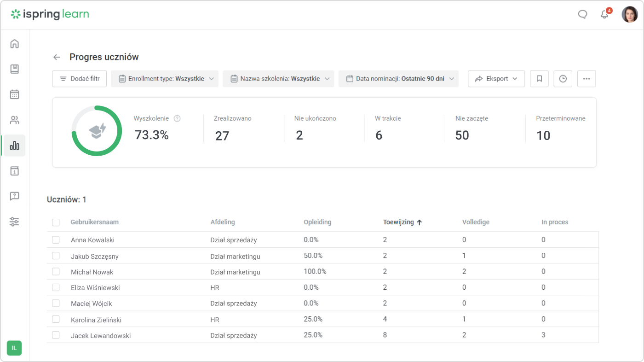The image size is (644, 362).
Task: Open the course catalog book icon
Action: click(15, 69)
